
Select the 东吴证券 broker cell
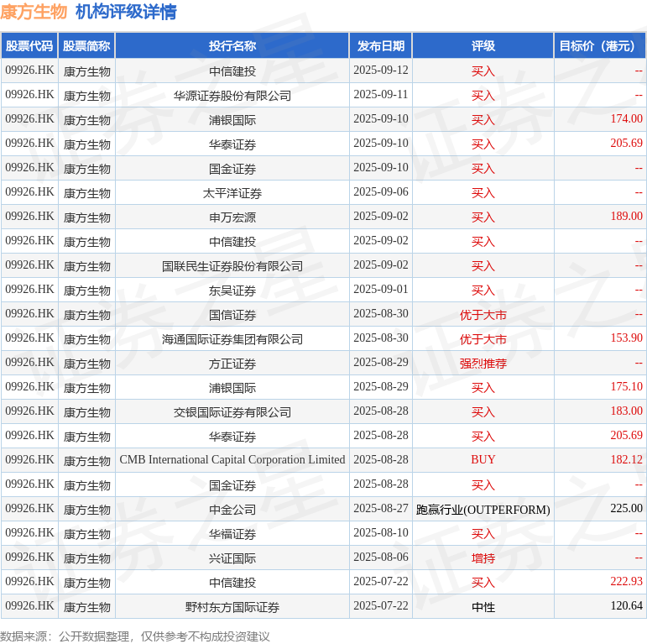(232, 291)
